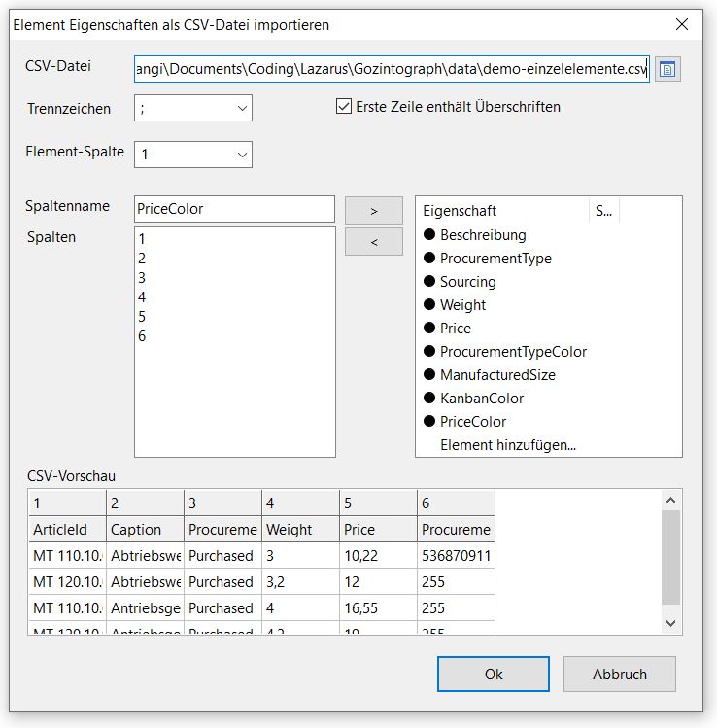Select column 4 in Spalten list
717x728 pixels.
click(x=234, y=297)
